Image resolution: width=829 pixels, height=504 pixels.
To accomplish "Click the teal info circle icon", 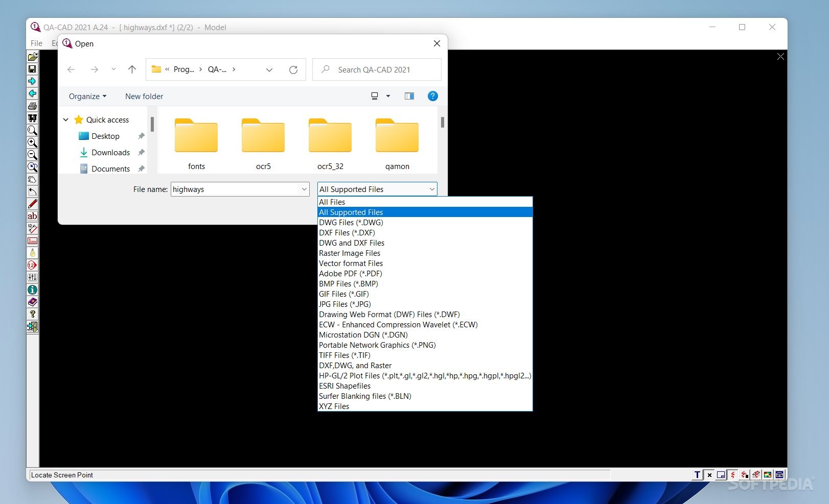I will (x=32, y=290).
